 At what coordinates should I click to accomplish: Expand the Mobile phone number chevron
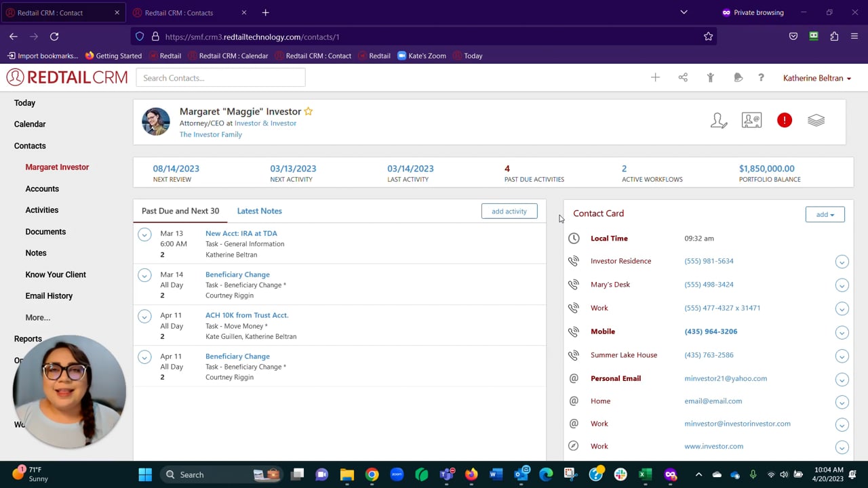(x=842, y=332)
